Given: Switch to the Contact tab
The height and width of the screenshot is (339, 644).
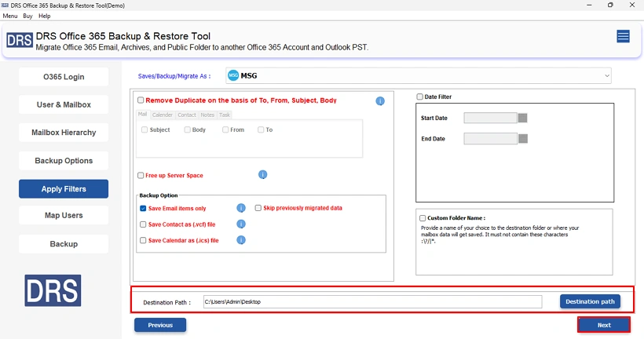Looking at the screenshot, I should tap(187, 115).
